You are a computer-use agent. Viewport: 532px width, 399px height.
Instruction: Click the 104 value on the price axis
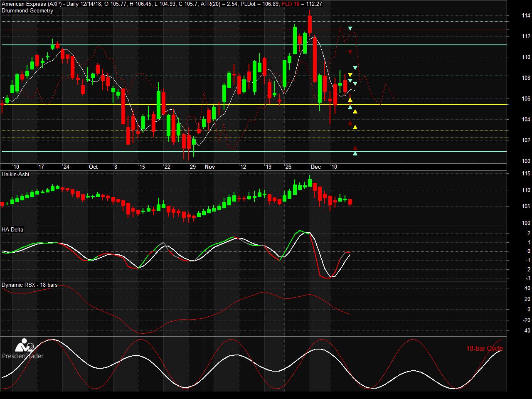(526, 119)
